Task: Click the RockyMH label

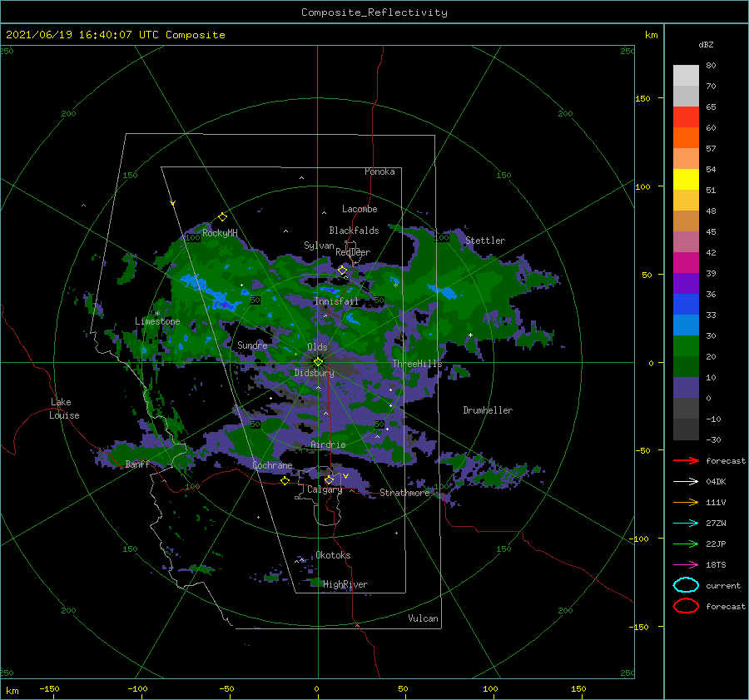Action: pos(220,233)
